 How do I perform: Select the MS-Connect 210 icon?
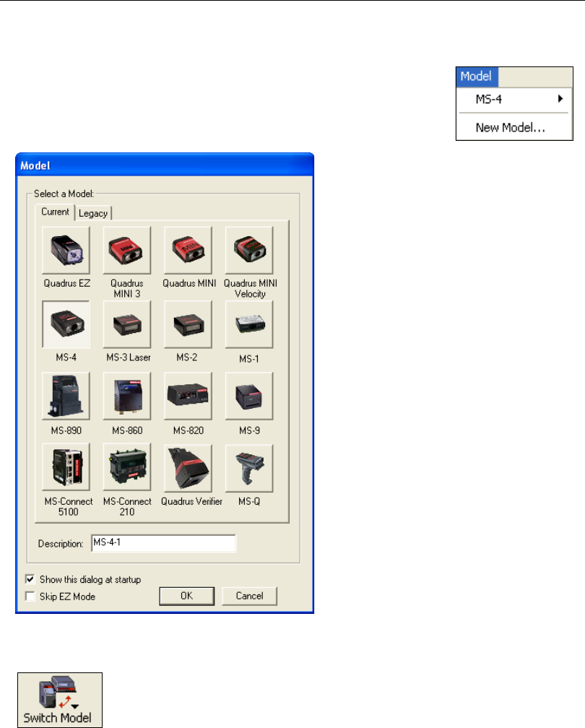127,467
